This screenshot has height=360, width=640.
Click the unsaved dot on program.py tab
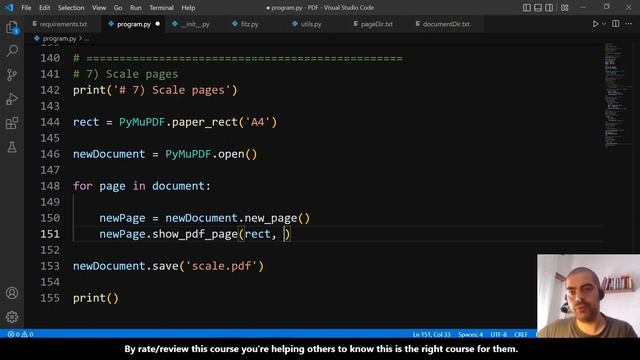pyautogui.click(x=158, y=24)
